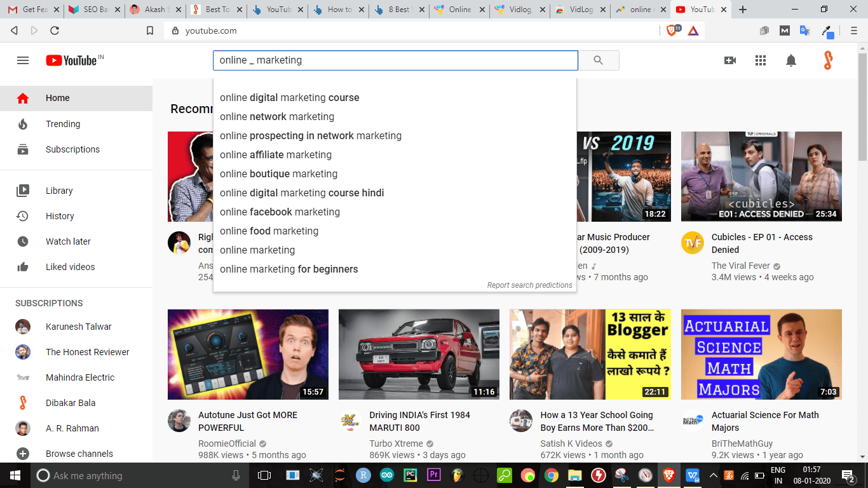Screen dimensions: 868x488
Task: Open a new browser tab
Action: pyautogui.click(x=743, y=10)
